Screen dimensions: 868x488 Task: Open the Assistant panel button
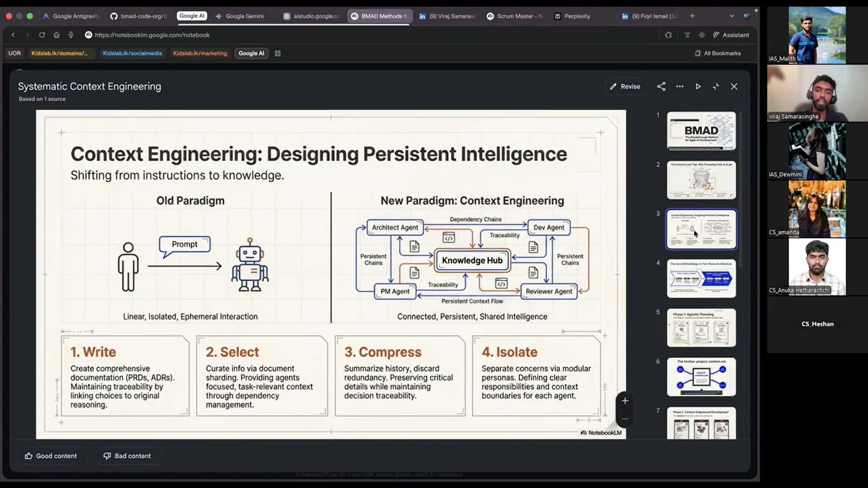tap(731, 35)
